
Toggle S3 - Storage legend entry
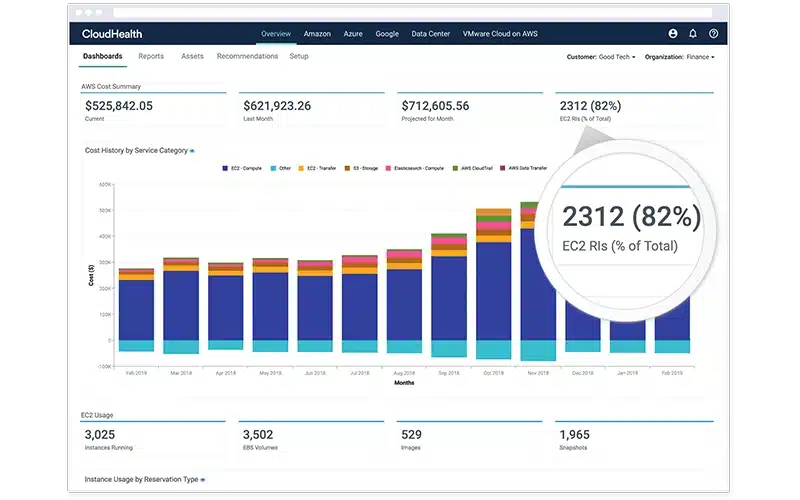click(x=361, y=168)
